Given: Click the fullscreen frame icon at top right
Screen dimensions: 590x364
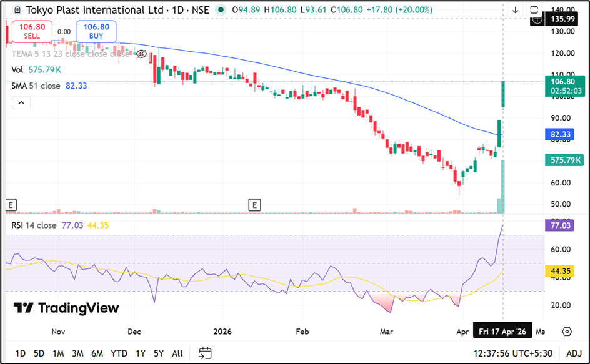Looking at the screenshot, I should tap(534, 11).
